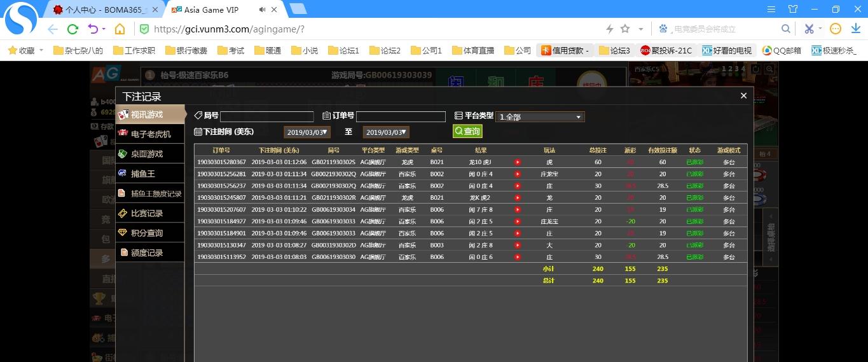
Task: Open the 聚投诉-21C bookmark
Action: point(666,50)
